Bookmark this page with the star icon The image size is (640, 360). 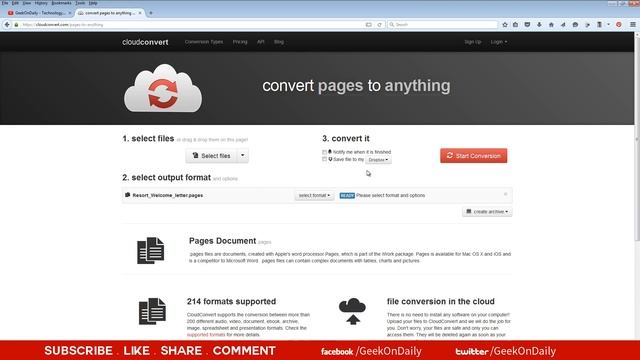(505, 24)
